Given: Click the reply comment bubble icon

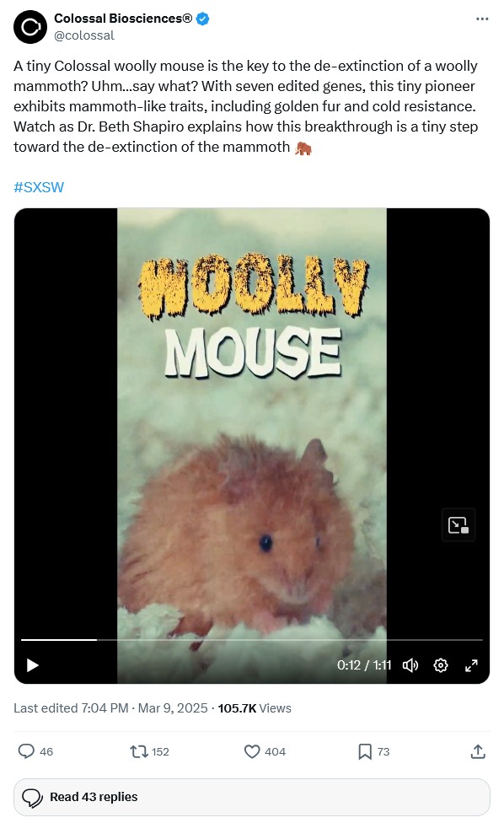Looking at the screenshot, I should [26, 751].
